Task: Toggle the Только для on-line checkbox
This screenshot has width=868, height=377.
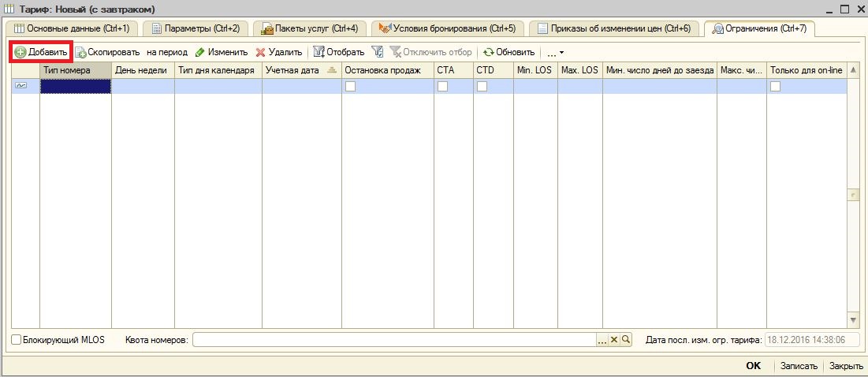Action: coord(776,86)
